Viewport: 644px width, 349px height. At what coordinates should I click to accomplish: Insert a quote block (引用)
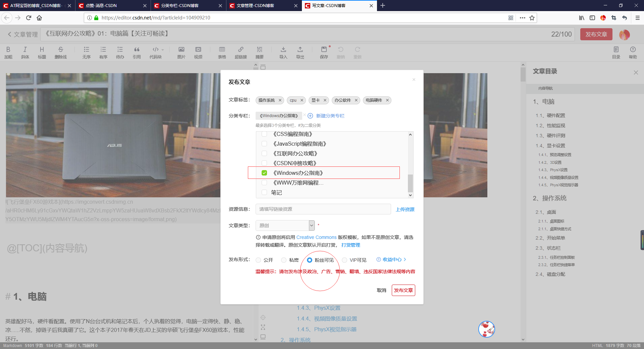[137, 53]
